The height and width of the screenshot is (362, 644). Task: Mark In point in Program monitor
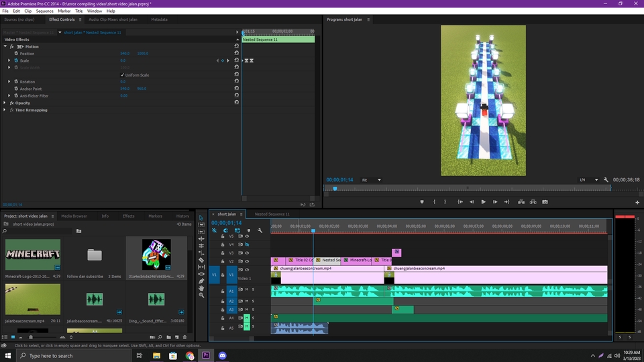434,202
